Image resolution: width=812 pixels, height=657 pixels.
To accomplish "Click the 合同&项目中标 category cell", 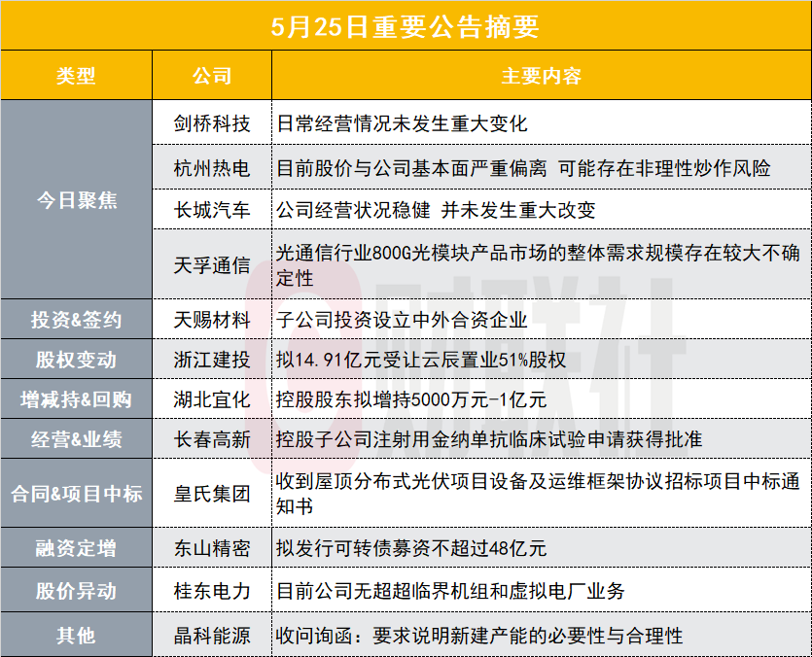I will [76, 494].
